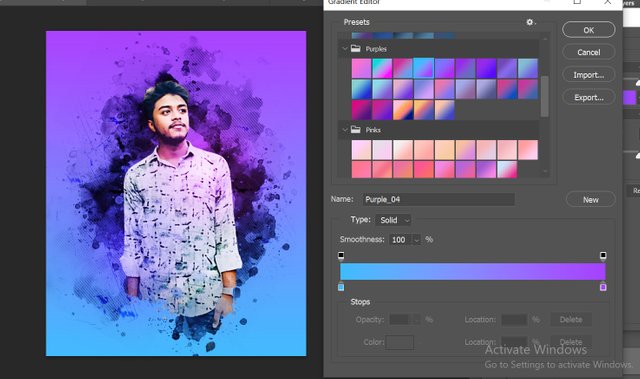Select eighth swatch in Pinks first row
Image resolution: width=640 pixels, height=379 pixels.
507,150
